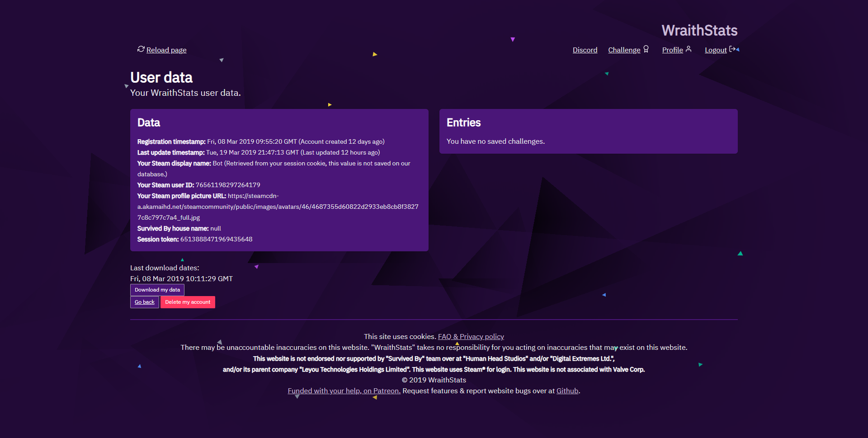Open the FAQ & Privacy policy page

tap(471, 336)
